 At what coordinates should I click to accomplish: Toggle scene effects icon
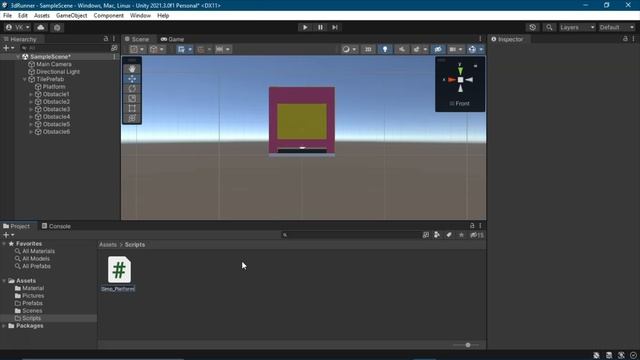(416, 49)
